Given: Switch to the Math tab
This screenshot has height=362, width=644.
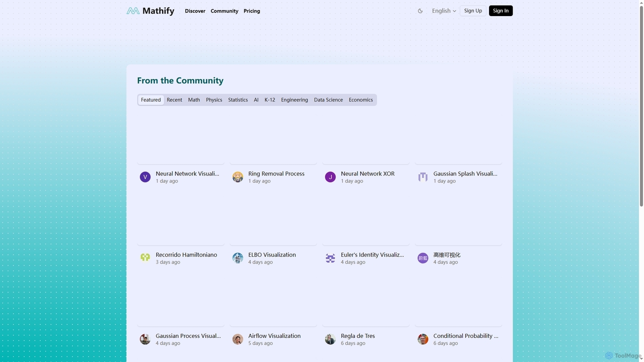Looking at the screenshot, I should tap(194, 100).
